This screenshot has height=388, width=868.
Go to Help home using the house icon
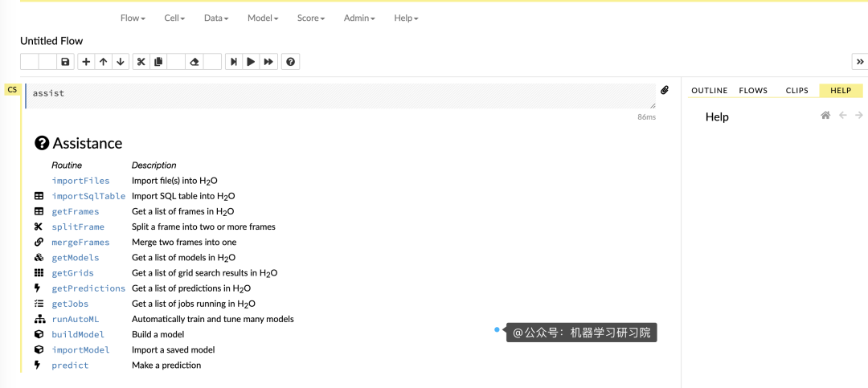click(825, 115)
